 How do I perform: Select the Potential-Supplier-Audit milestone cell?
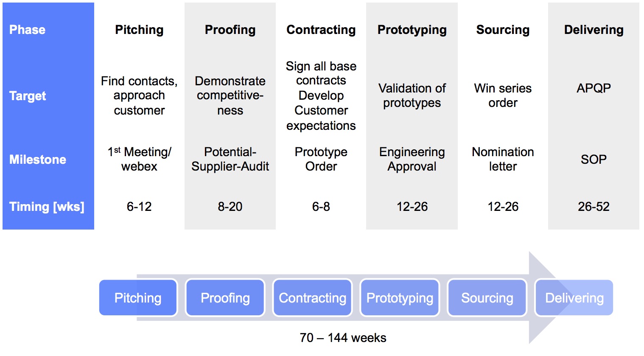pyautogui.click(x=230, y=159)
